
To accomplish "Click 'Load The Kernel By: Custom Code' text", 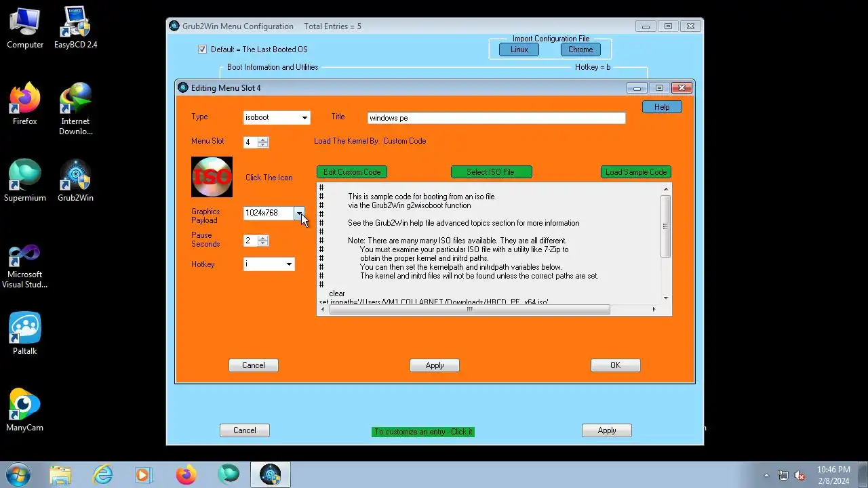I will coord(370,141).
